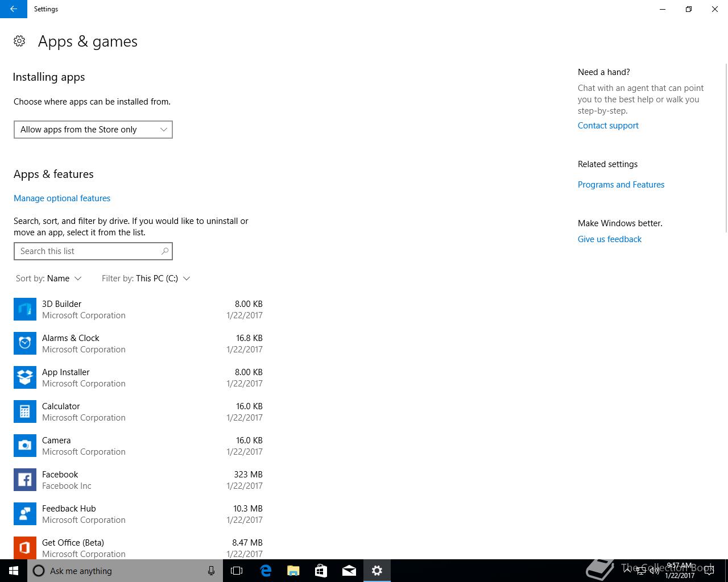728x582 pixels.
Task: Select the Feedback Hub name text
Action: 69,509
